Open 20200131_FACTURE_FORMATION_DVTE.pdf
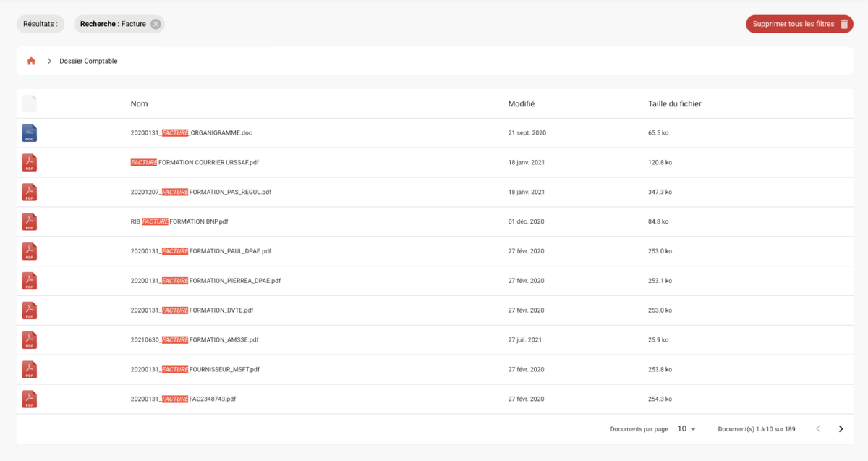Image resolution: width=868 pixels, height=461 pixels. tap(192, 310)
